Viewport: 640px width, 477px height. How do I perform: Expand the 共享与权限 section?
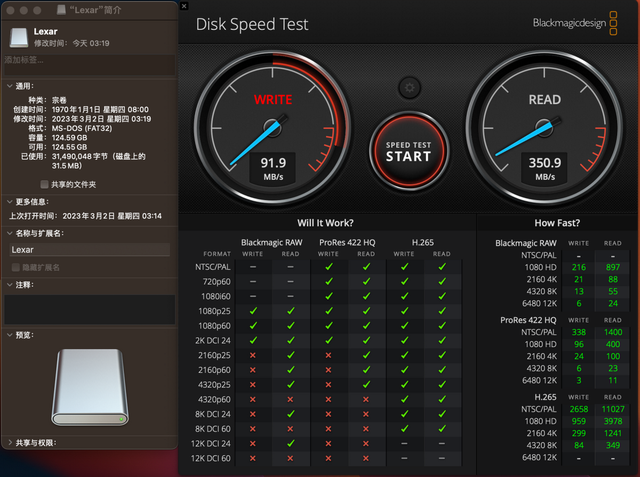pos(9,443)
